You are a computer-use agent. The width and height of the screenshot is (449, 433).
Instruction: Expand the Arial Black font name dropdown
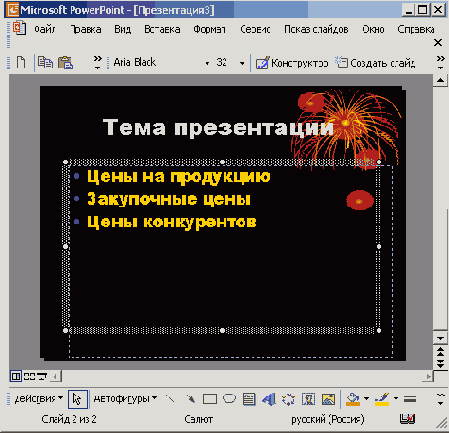point(207,63)
